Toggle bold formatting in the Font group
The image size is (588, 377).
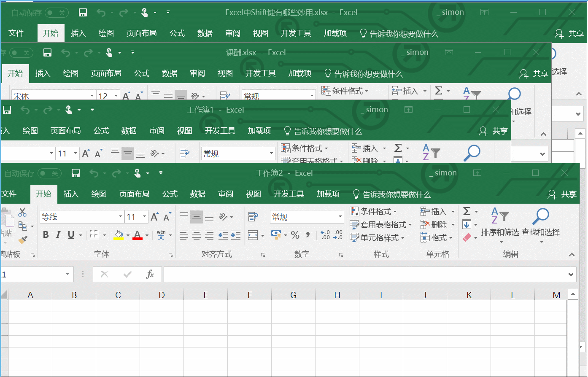46,235
